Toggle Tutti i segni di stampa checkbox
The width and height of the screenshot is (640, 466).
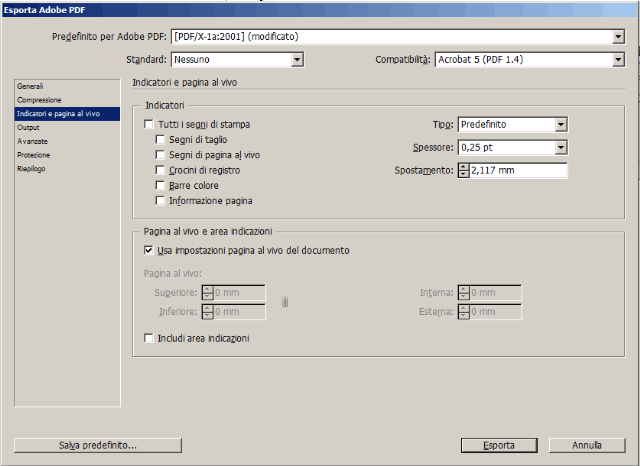(149, 124)
